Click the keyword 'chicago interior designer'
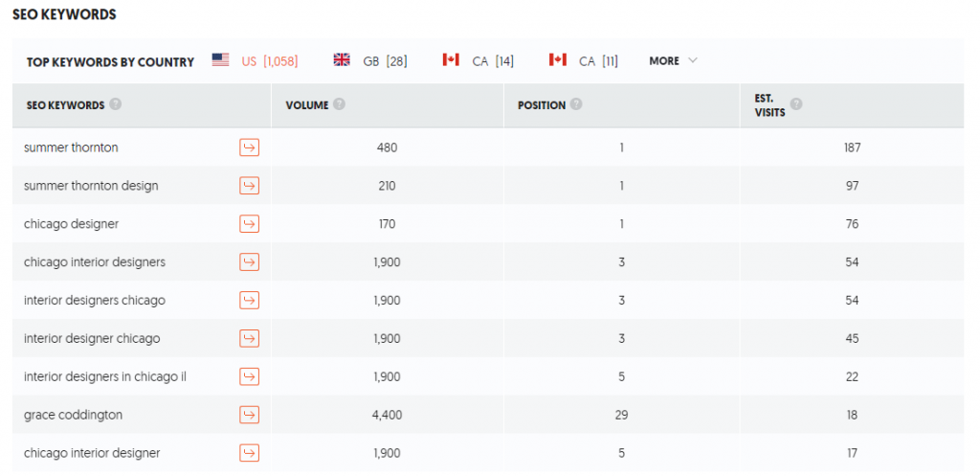The width and height of the screenshot is (980, 476). [92, 453]
